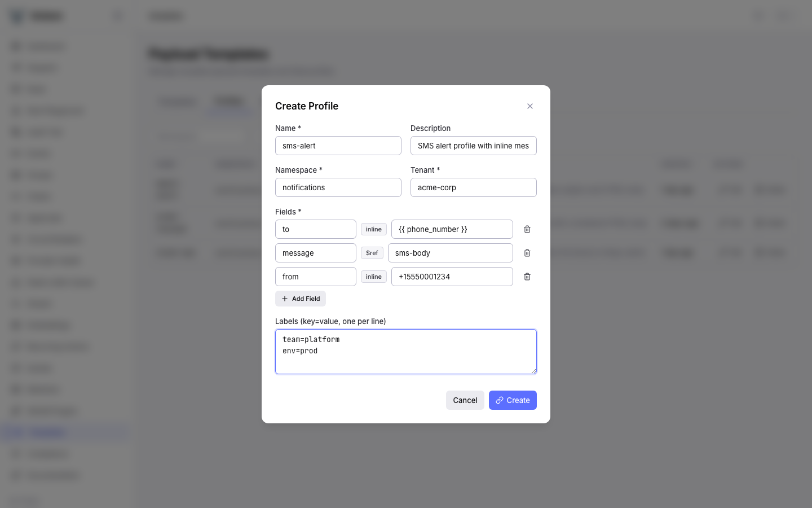
Task: Switch the $ref badge on the message field
Action: 372,253
